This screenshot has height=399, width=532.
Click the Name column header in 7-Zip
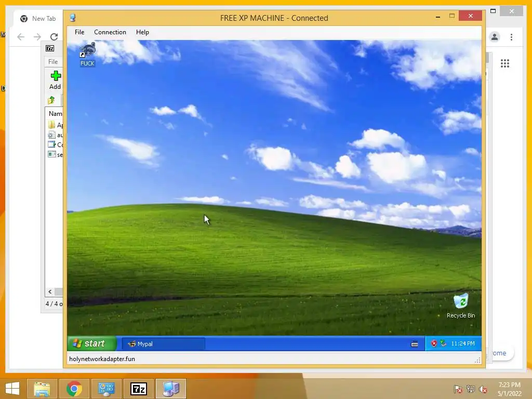pos(55,114)
